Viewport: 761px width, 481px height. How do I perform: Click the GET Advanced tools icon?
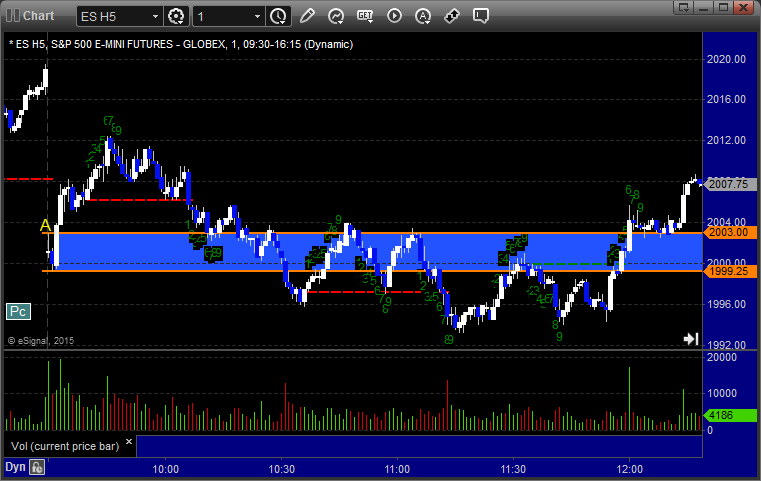[x=365, y=16]
